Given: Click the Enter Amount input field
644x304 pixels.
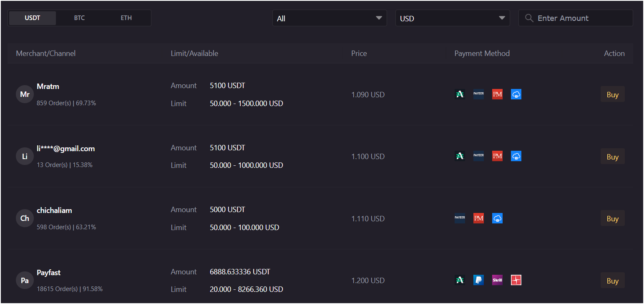Looking at the screenshot, I should pos(576,18).
